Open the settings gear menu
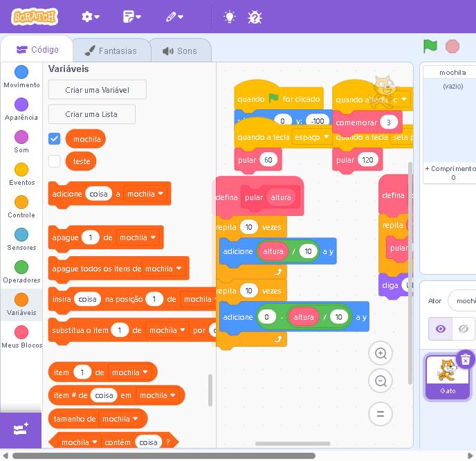The width and height of the screenshot is (476, 461). coord(91,17)
